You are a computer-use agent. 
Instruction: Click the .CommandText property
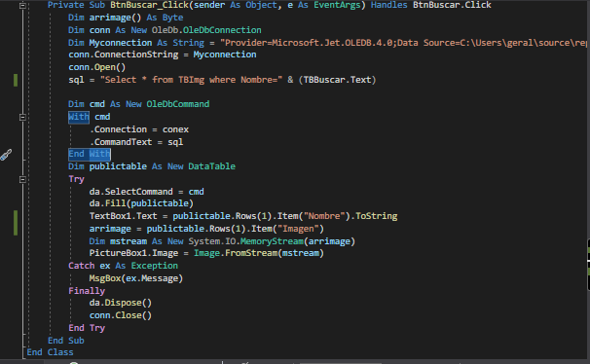click(121, 142)
